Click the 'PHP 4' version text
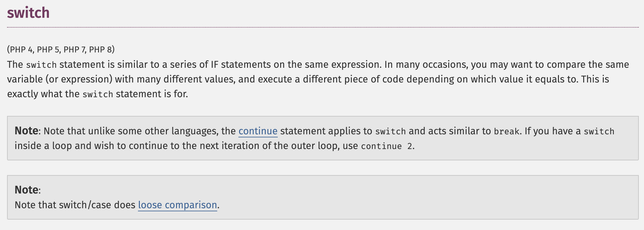The height and width of the screenshot is (230, 644). [x=21, y=49]
